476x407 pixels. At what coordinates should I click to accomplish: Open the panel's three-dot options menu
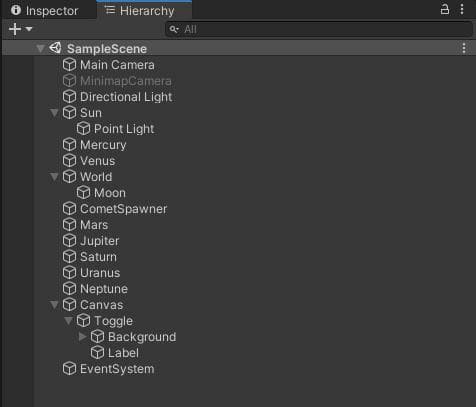coord(462,9)
